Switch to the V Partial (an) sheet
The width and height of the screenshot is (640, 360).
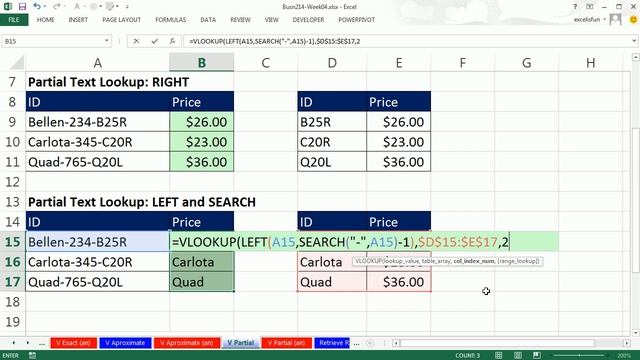286,343
